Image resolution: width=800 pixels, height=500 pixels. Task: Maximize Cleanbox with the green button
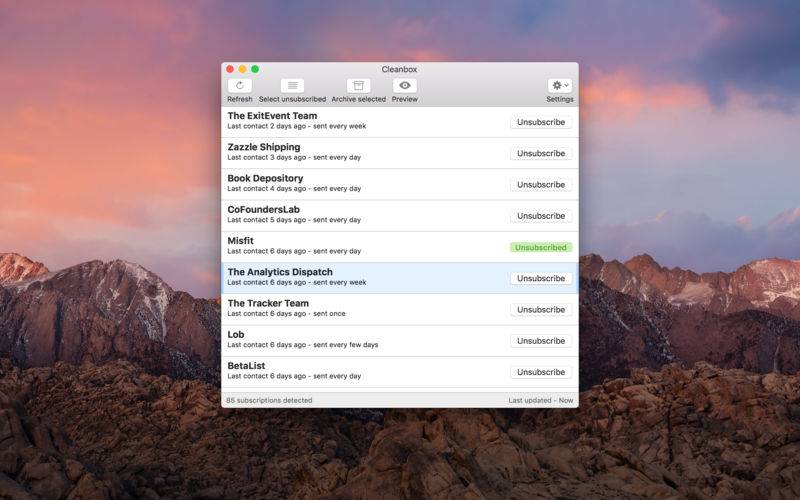coord(255,69)
